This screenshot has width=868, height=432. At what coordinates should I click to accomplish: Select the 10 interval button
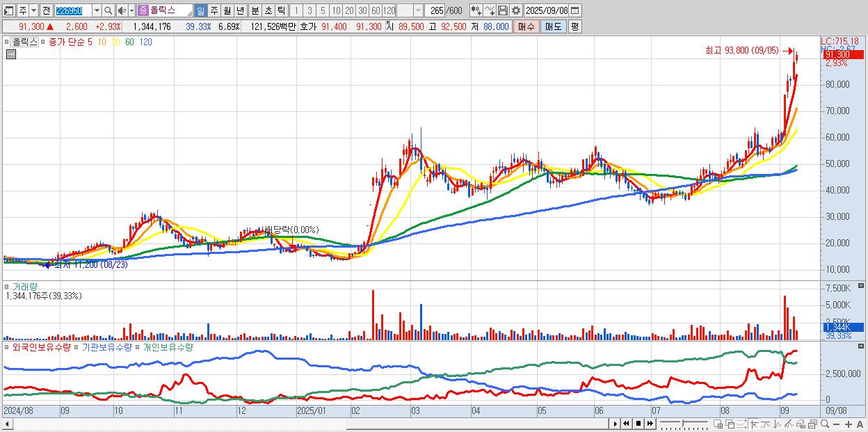(x=336, y=10)
